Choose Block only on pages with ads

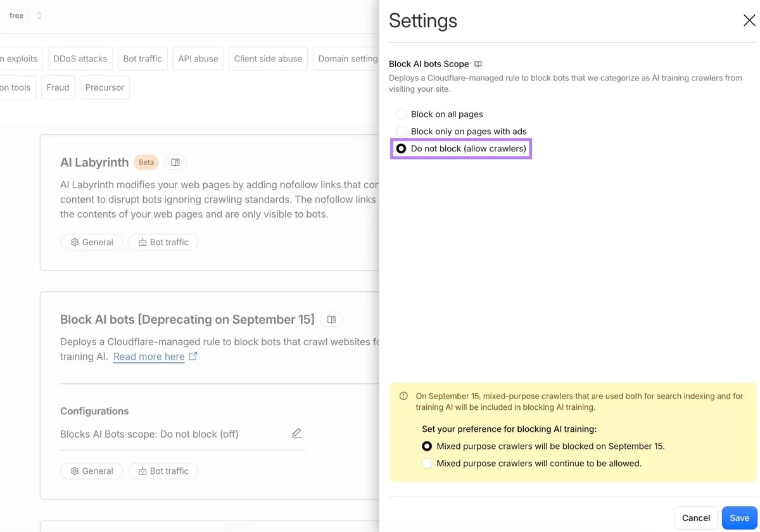coord(401,131)
